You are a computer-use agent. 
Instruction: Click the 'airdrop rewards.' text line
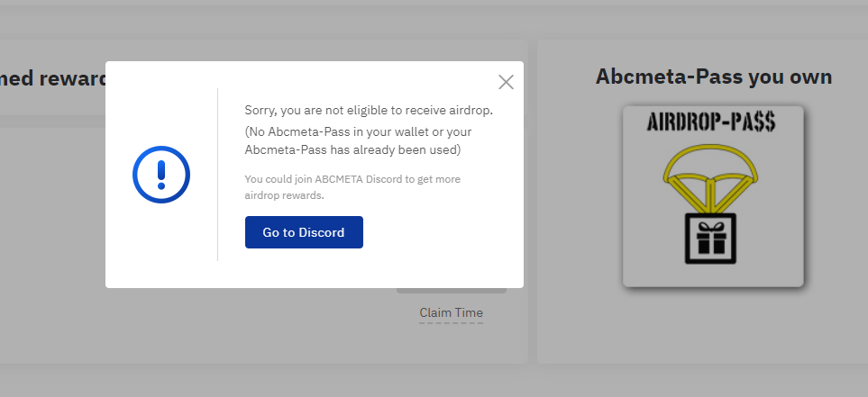pos(285,195)
